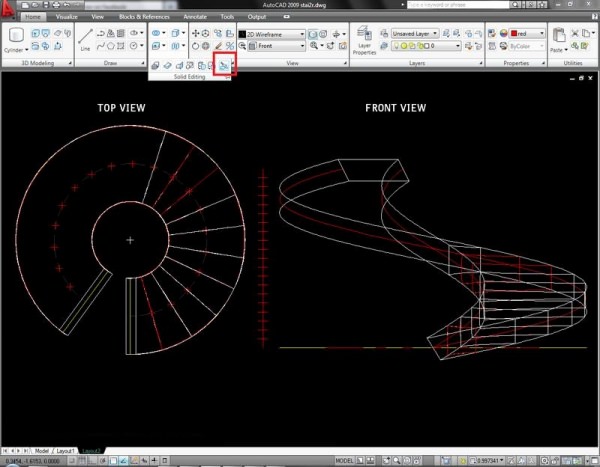Switch to the Annotate ribbon tab
The image size is (600, 467).
(195, 17)
